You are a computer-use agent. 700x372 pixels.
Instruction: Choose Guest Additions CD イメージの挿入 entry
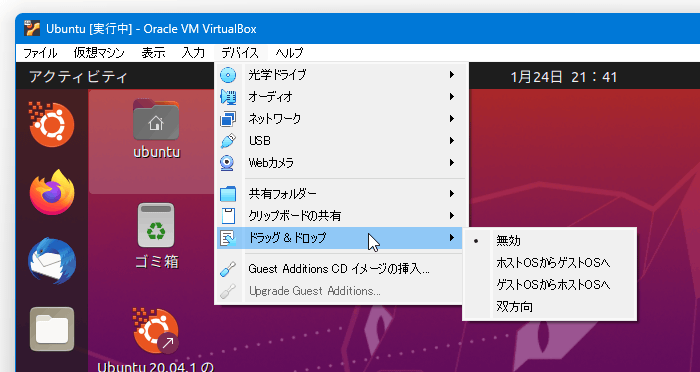(339, 269)
